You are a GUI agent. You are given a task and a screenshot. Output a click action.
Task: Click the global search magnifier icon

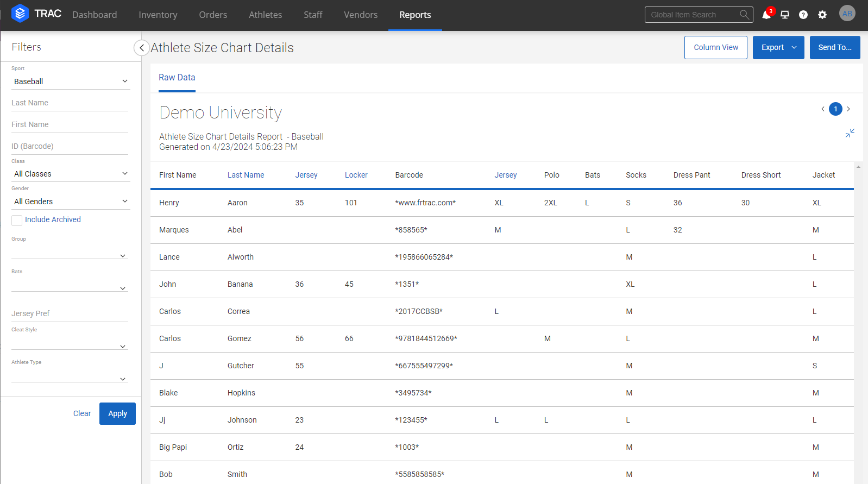744,15
